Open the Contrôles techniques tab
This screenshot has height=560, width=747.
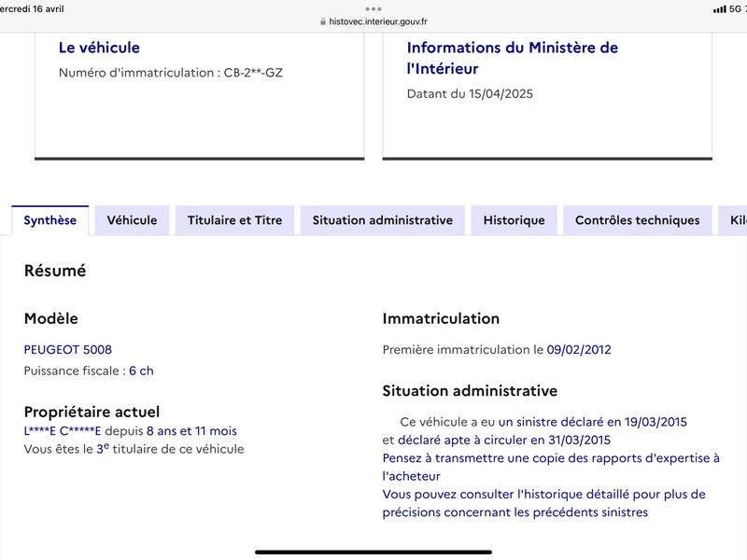(x=638, y=220)
